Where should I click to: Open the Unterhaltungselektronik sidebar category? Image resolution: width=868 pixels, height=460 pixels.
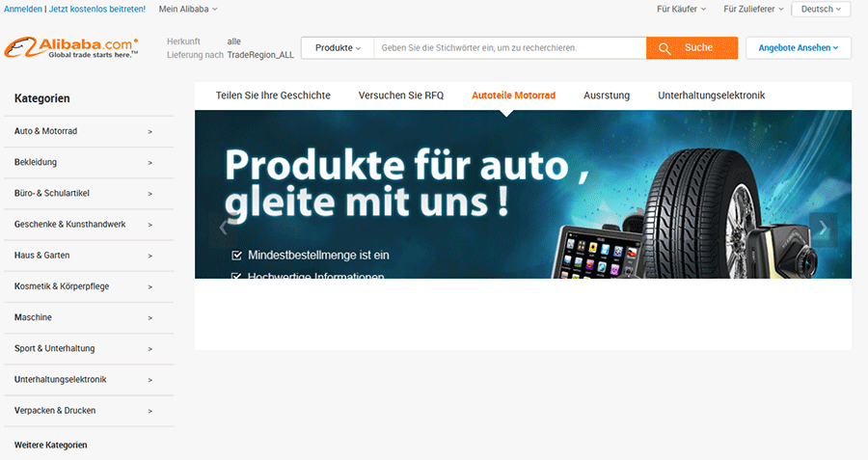pos(60,379)
